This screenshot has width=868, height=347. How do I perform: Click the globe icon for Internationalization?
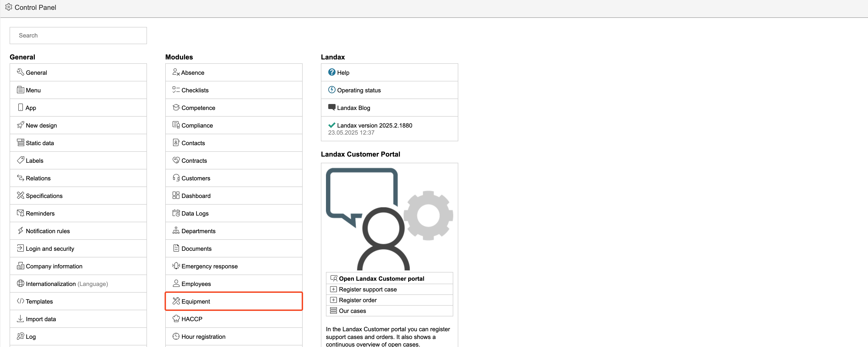[x=20, y=283]
